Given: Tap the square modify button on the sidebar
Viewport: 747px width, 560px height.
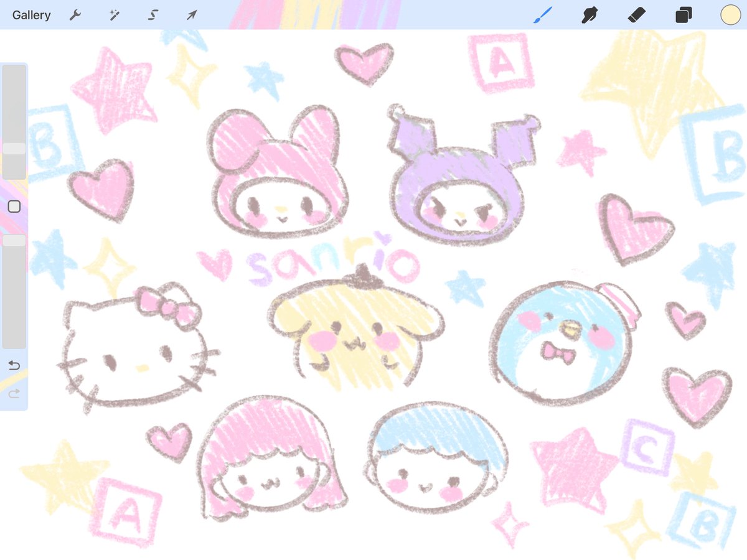Looking at the screenshot, I should coord(14,207).
